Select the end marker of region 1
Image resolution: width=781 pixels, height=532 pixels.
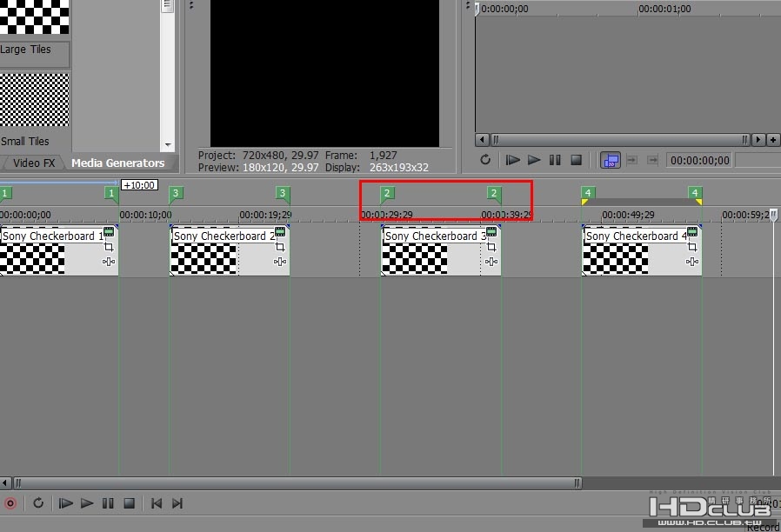[x=111, y=193]
